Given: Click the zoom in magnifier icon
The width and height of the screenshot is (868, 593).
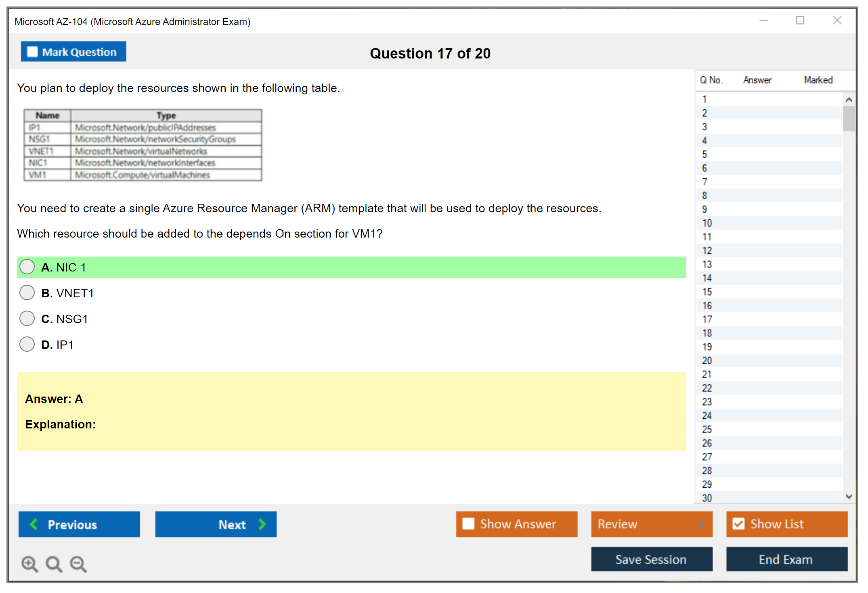Looking at the screenshot, I should point(29,564).
